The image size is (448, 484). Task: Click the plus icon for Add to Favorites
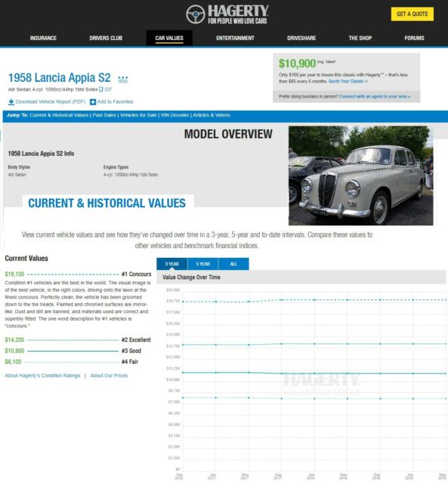click(93, 102)
